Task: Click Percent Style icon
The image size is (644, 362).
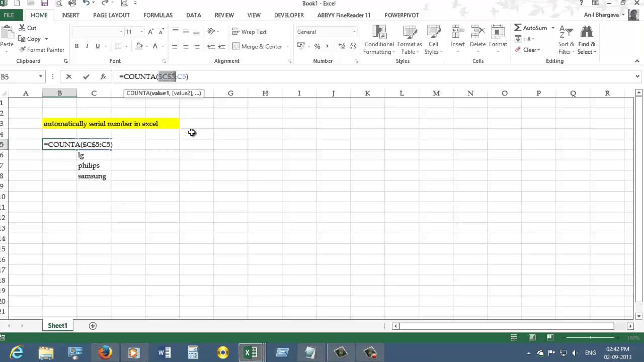Action: tap(317, 46)
